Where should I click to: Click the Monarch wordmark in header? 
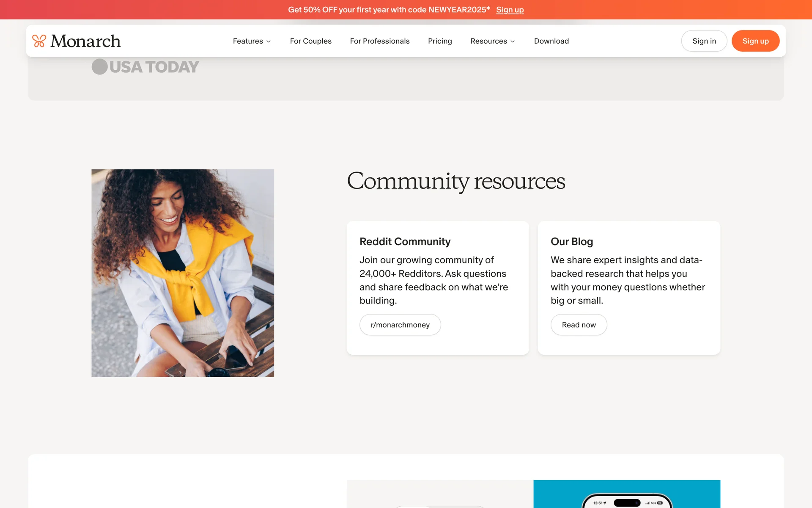pos(85,41)
